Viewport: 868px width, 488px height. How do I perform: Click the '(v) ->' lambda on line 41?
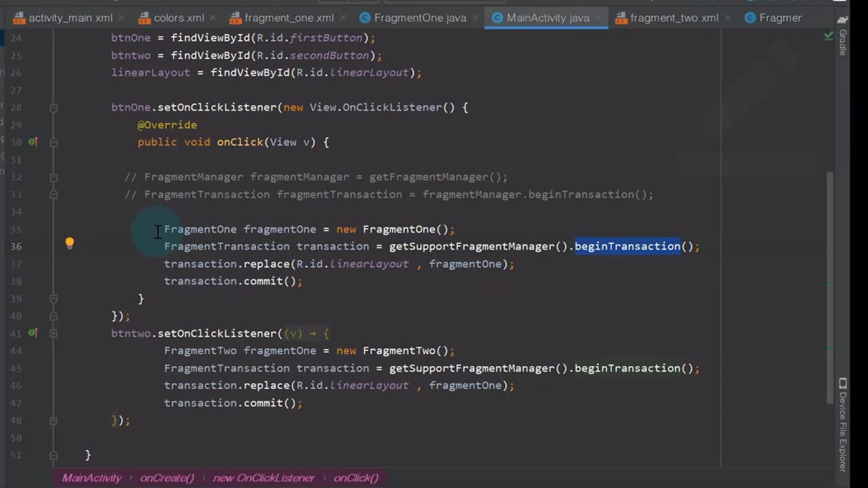(x=300, y=333)
